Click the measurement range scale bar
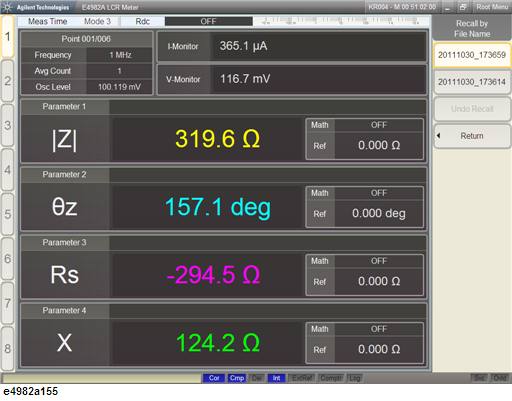The width and height of the screenshot is (512, 401). pos(341,21)
